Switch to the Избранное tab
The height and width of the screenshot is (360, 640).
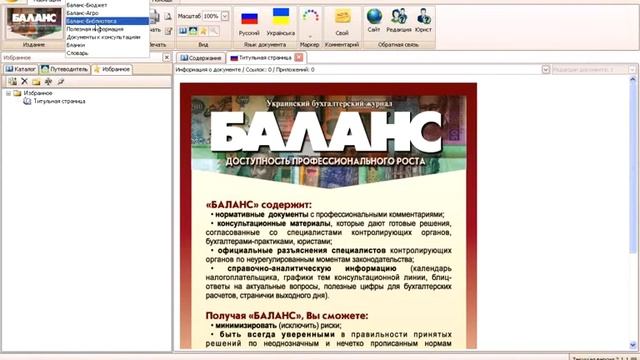click(x=111, y=69)
